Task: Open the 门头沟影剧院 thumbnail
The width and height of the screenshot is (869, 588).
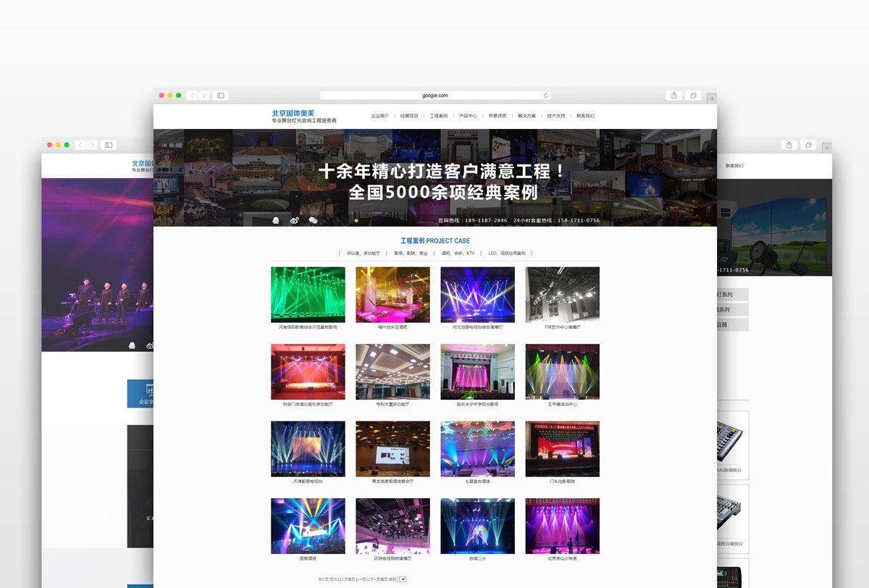Action: pos(562,449)
